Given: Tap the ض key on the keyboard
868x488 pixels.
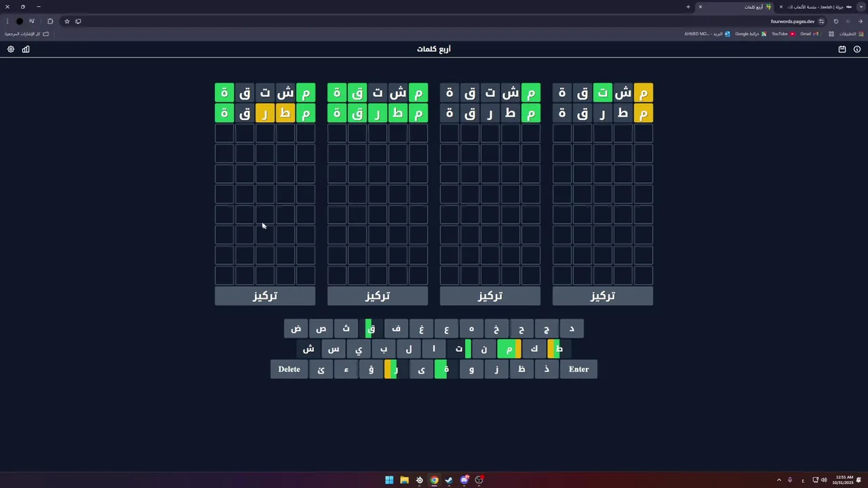Looking at the screenshot, I should (x=296, y=329).
